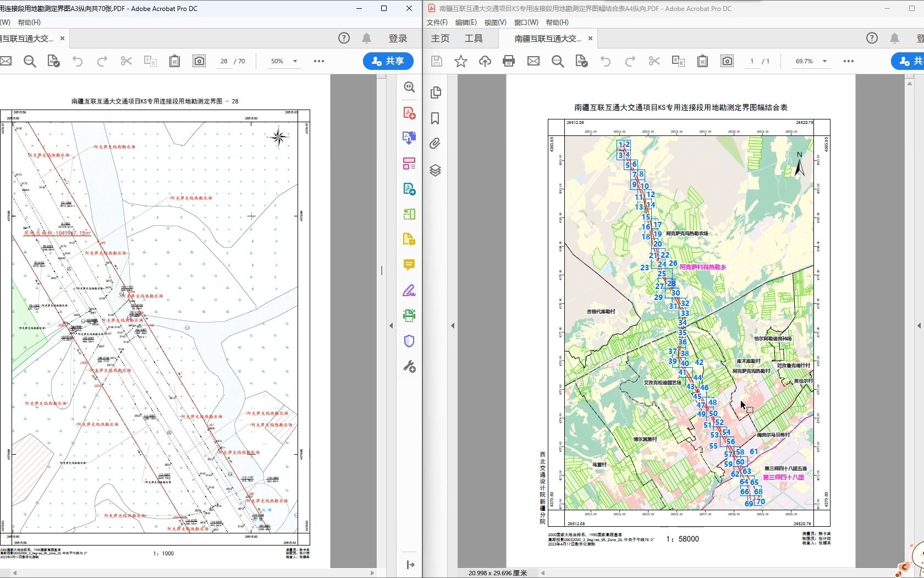Open the Attachments paperclip panel
This screenshot has height=578, width=924.
coord(435,144)
